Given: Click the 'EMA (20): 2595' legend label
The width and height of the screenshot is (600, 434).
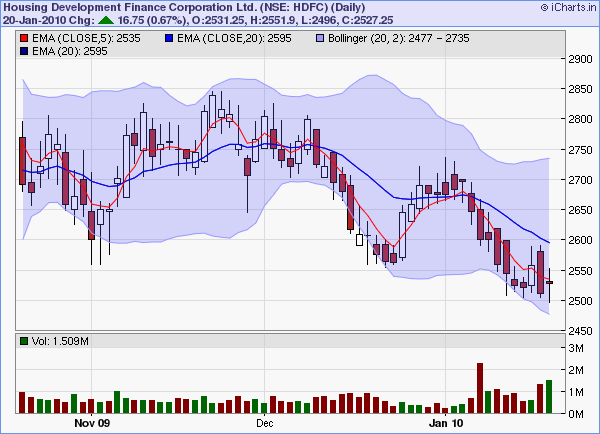Looking at the screenshot, I should 70,51.
